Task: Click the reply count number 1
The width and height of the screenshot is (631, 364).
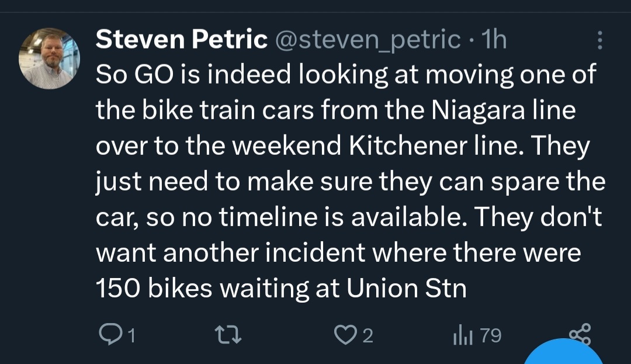Action: [x=132, y=335]
